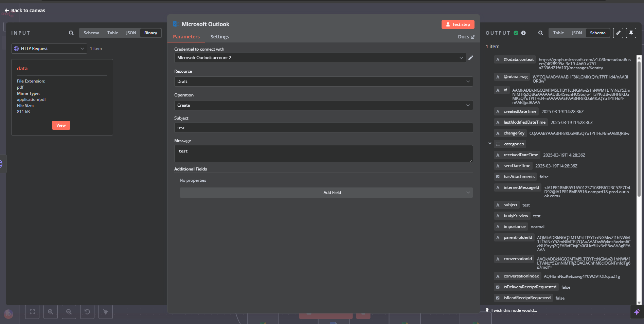Viewport: 644px width, 324px height.
Task: Show output as Table
Action: click(558, 33)
